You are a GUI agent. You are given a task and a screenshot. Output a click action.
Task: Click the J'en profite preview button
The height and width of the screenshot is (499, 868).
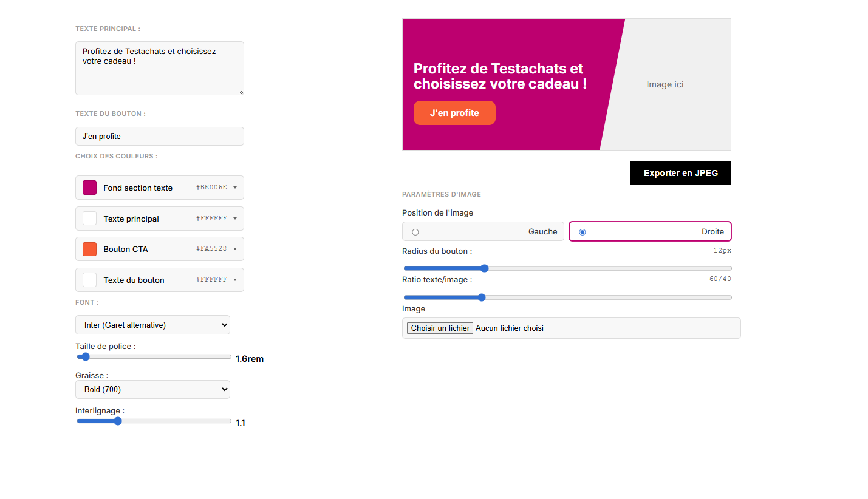454,113
